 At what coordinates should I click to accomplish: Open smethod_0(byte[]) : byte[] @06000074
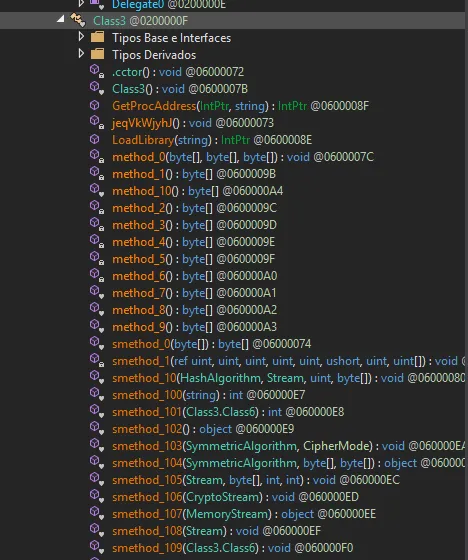[211, 344]
